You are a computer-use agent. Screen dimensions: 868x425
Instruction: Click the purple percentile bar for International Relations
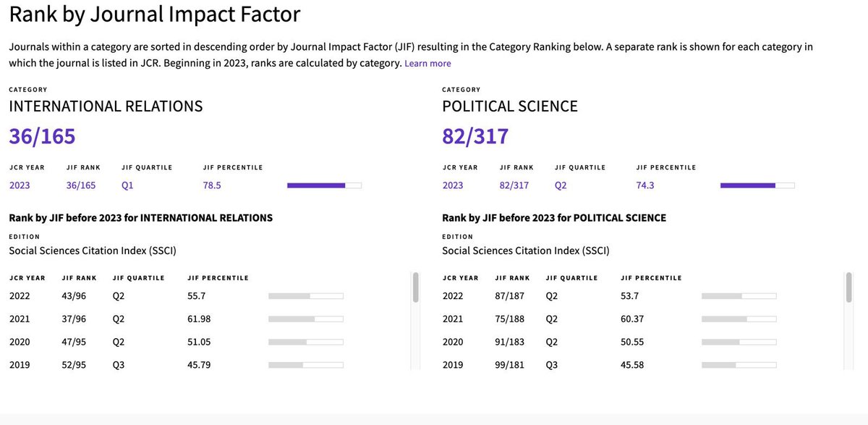coord(324,185)
